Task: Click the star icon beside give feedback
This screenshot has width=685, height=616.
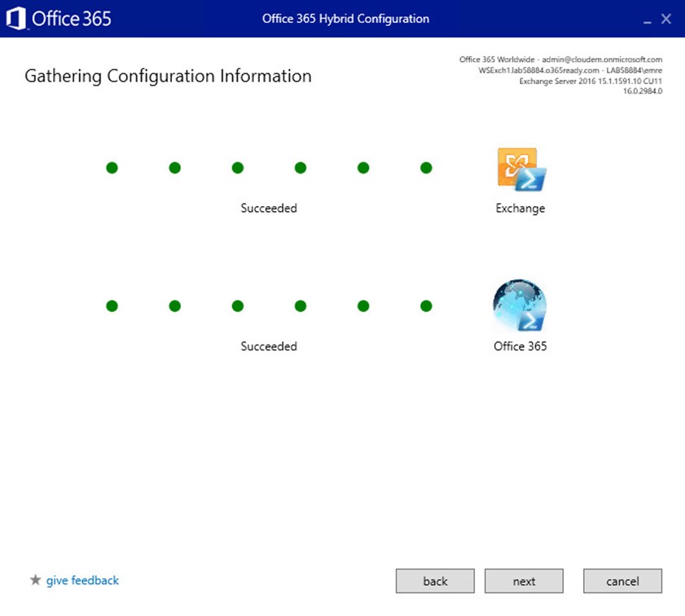Action: coord(35,579)
